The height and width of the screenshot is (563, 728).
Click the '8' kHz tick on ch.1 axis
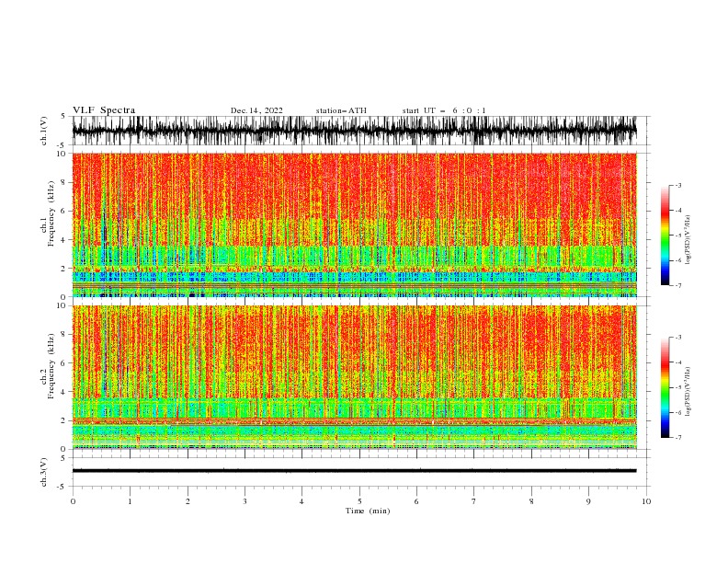pyautogui.click(x=63, y=182)
